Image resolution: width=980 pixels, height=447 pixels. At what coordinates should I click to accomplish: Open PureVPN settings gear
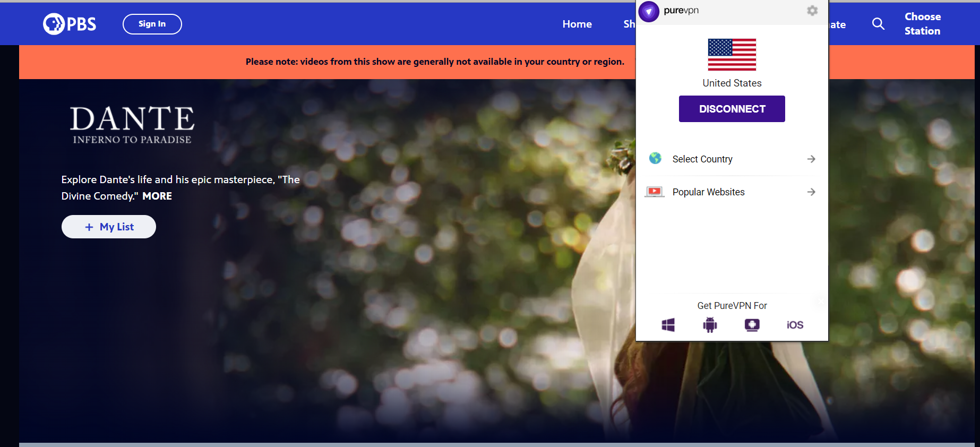[x=812, y=11]
